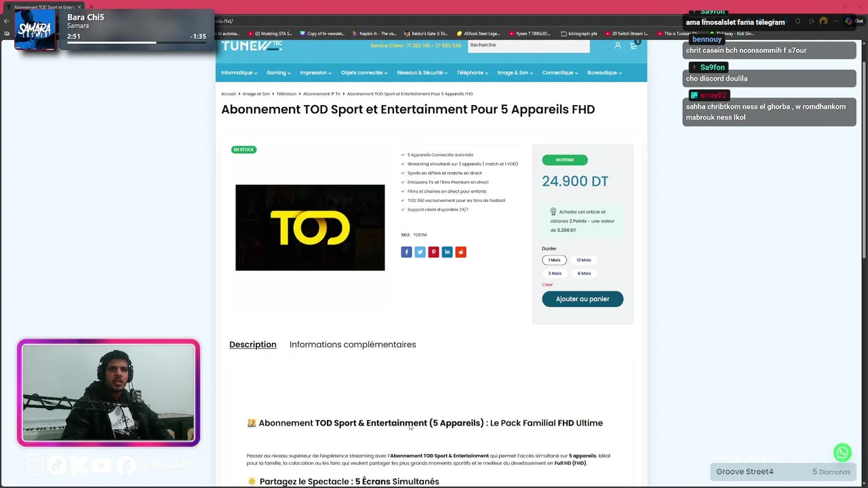Expand the Connectique menu
Screen dimensions: 868x488
(x=560, y=73)
